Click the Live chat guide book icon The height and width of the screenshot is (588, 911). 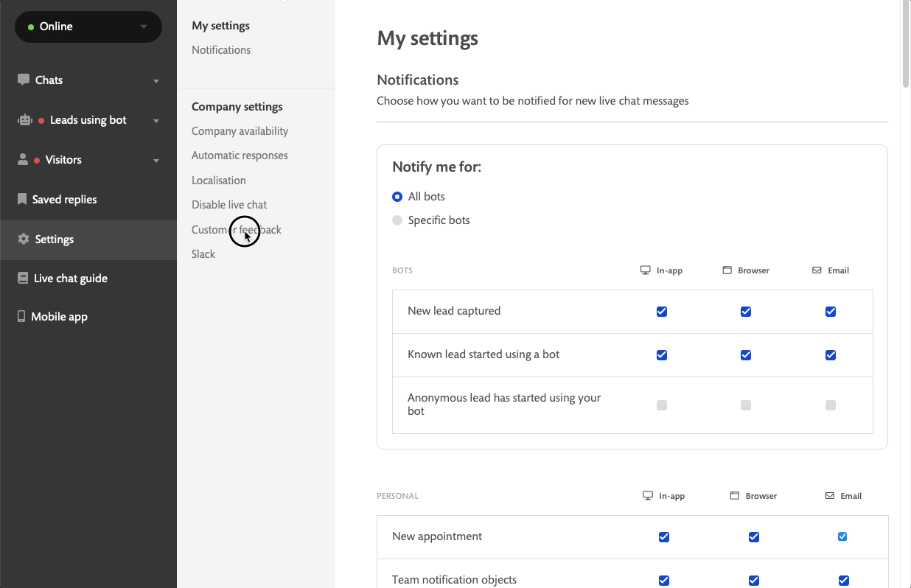(x=23, y=278)
